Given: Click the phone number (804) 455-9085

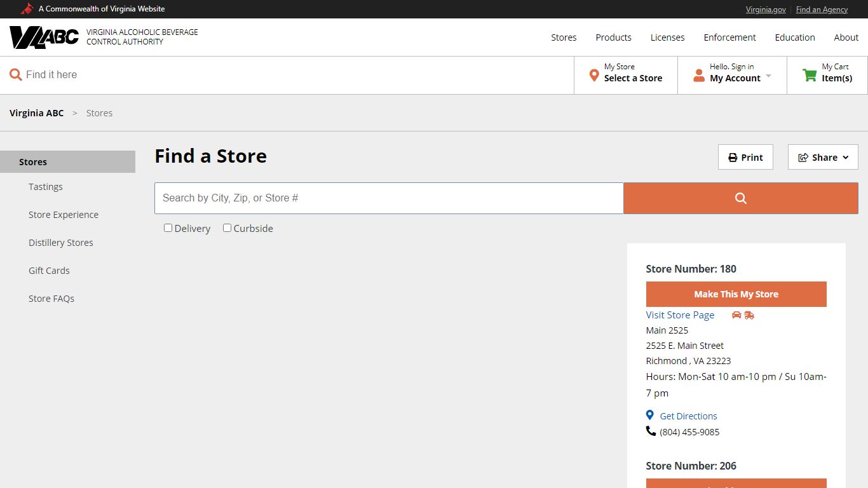Looking at the screenshot, I should point(689,432).
